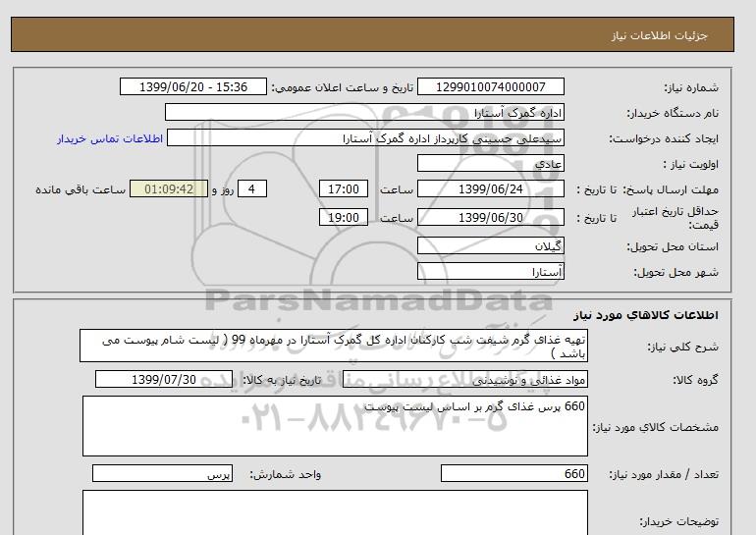Click the public announcement date field 1399/06/20 - 15:36
The height and width of the screenshot is (535, 756).
[x=192, y=86]
